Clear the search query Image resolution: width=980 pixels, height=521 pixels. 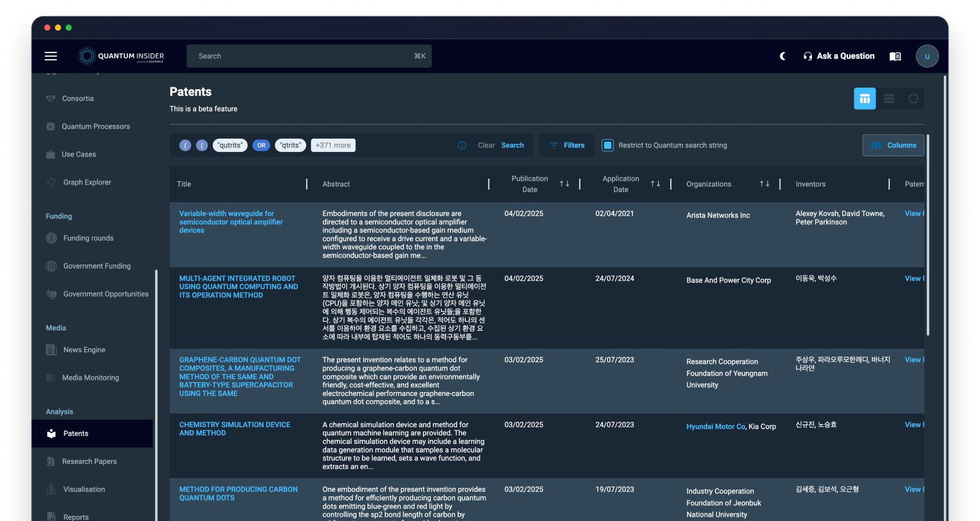[486, 145]
